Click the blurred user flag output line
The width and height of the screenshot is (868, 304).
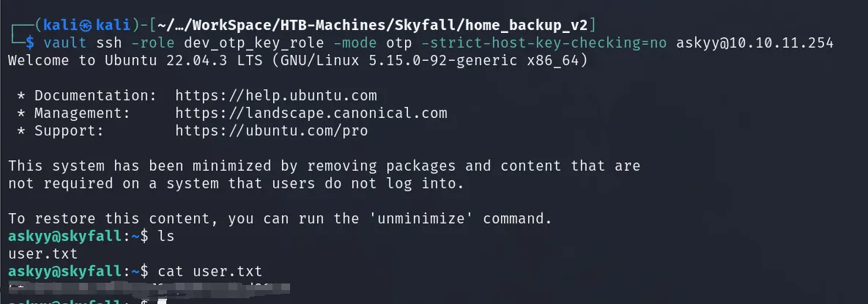[149, 287]
